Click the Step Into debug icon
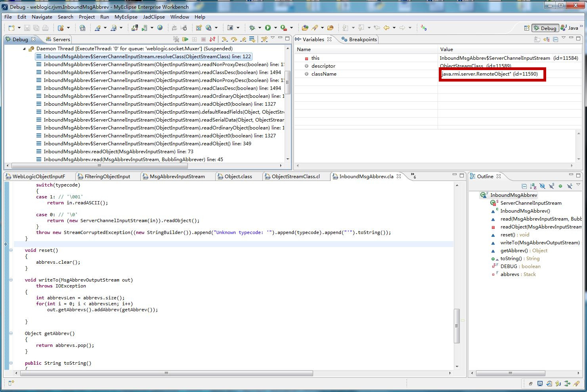 (x=224, y=39)
